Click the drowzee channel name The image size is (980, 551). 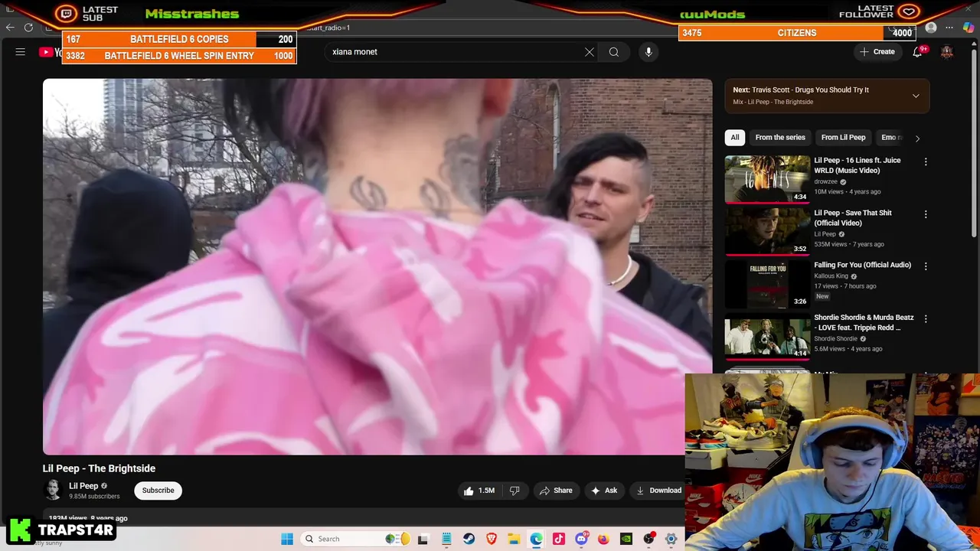coord(825,182)
